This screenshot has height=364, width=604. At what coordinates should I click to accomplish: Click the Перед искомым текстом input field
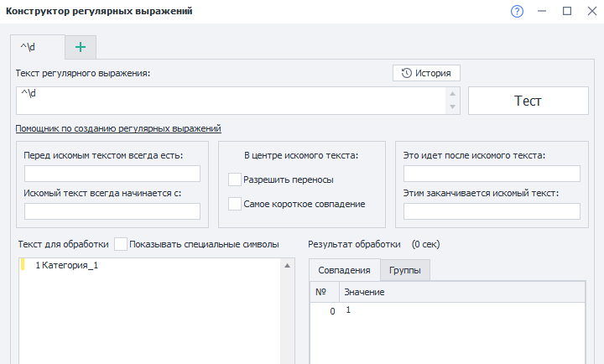click(112, 174)
